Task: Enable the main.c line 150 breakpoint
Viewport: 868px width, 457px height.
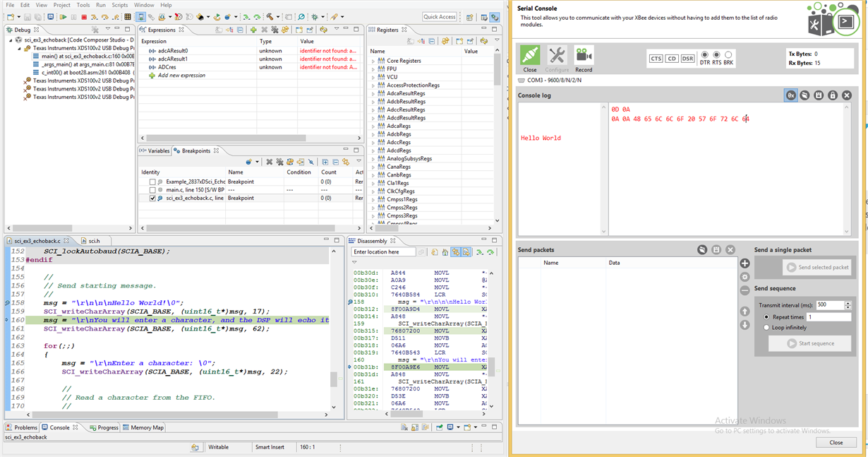Action: pos(152,190)
